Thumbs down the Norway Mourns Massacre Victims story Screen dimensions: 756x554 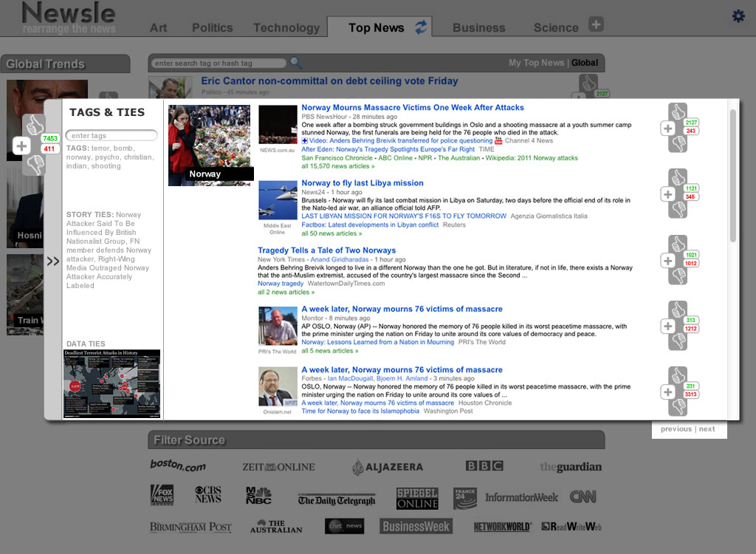678,143
